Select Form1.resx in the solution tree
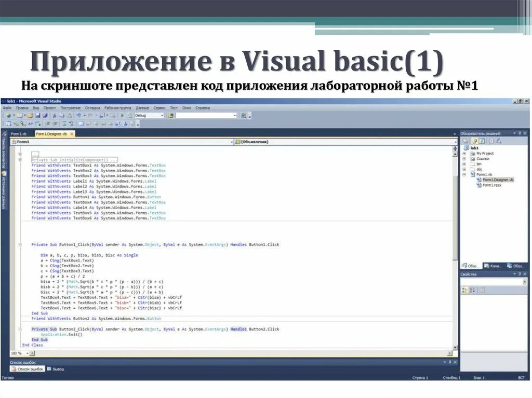The width and height of the screenshot is (532, 398). tap(492, 185)
